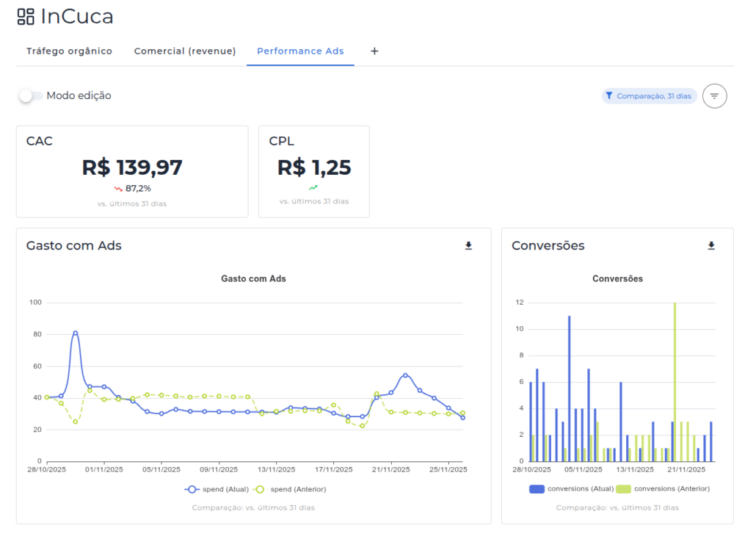The height and width of the screenshot is (539, 756).
Task: Click the InCuca dashboard grid logo icon
Action: tap(26, 16)
